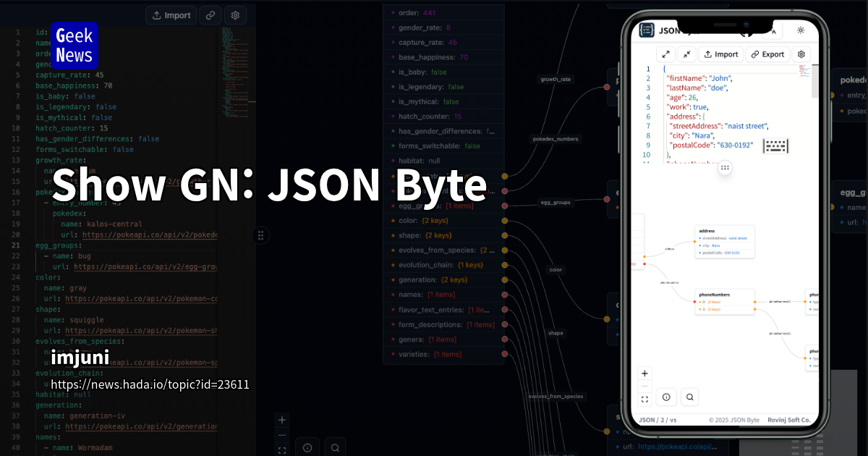868x456 pixels.
Task: Click the info icon in phone graph view
Action: 666,397
